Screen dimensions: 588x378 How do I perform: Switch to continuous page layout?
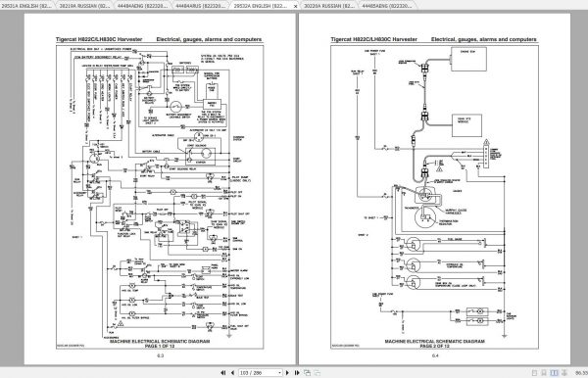pyautogui.click(x=544, y=373)
